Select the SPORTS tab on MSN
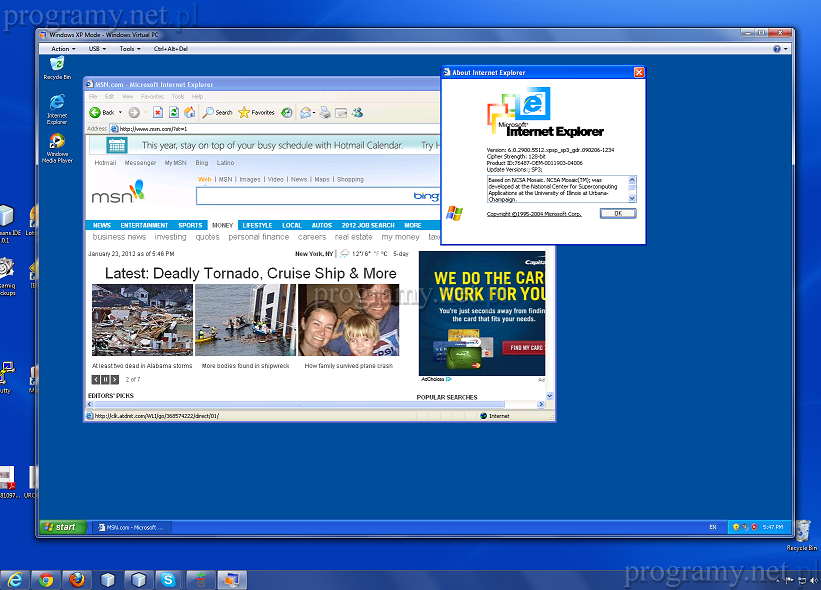Viewport: 821px width, 590px height. [190, 226]
